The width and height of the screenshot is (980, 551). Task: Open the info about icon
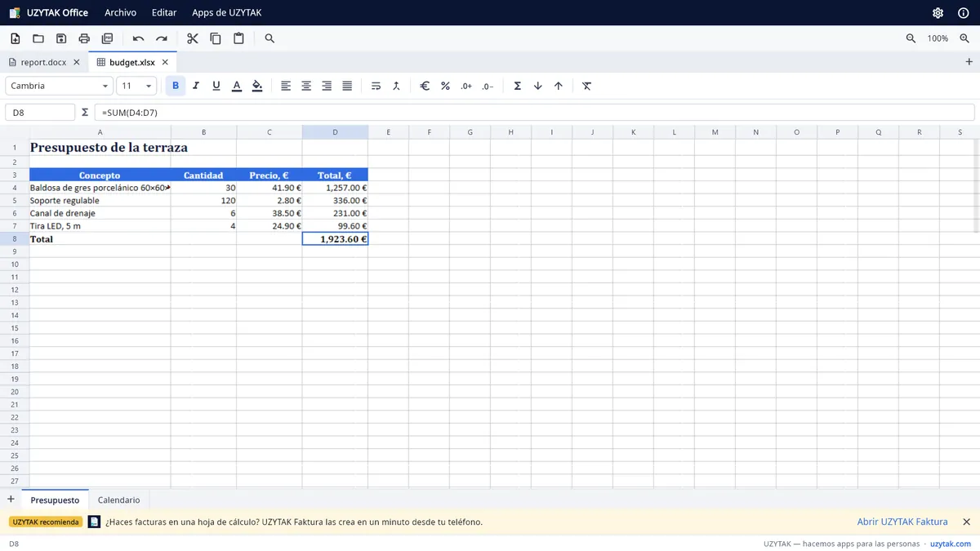tap(963, 13)
